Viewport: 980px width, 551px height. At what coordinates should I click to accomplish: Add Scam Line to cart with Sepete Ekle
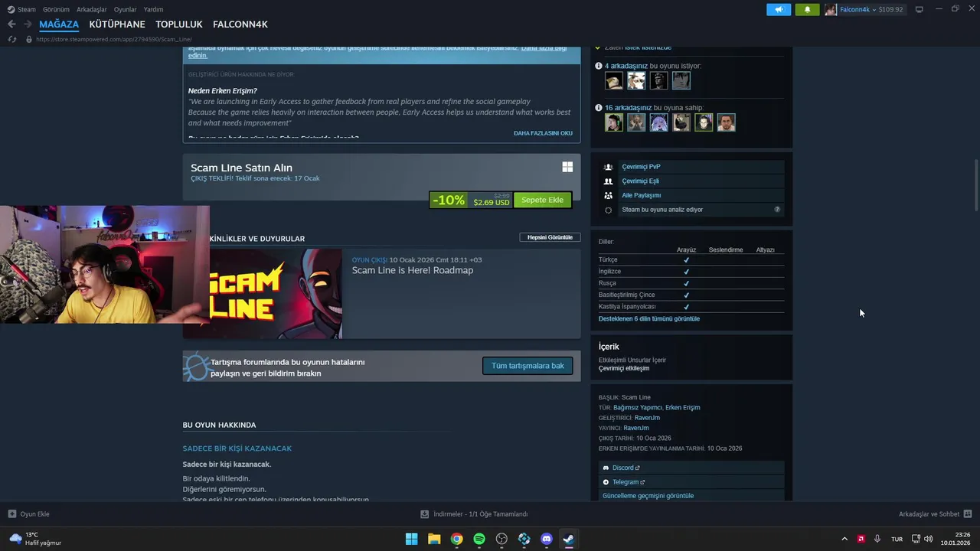[542, 200]
